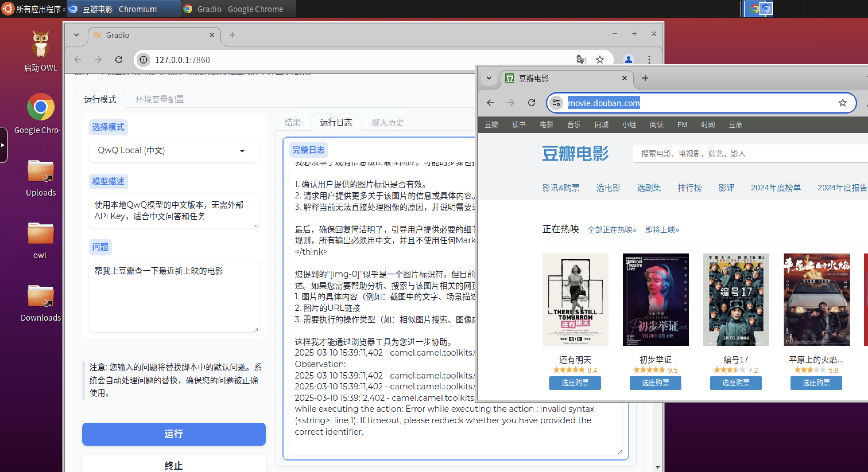Viewport: 868px width, 472px height.
Task: Close the Gradio tab
Action: click(212, 35)
